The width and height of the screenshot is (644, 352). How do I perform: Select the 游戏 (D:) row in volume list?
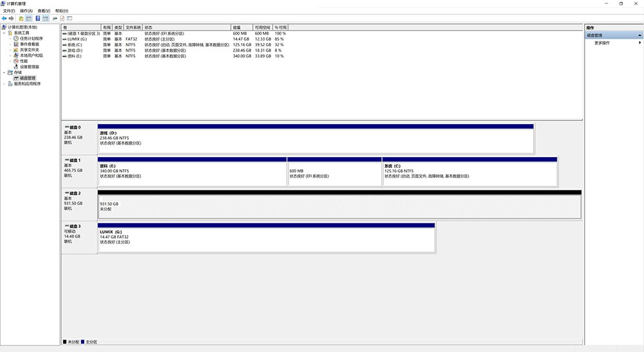click(174, 50)
